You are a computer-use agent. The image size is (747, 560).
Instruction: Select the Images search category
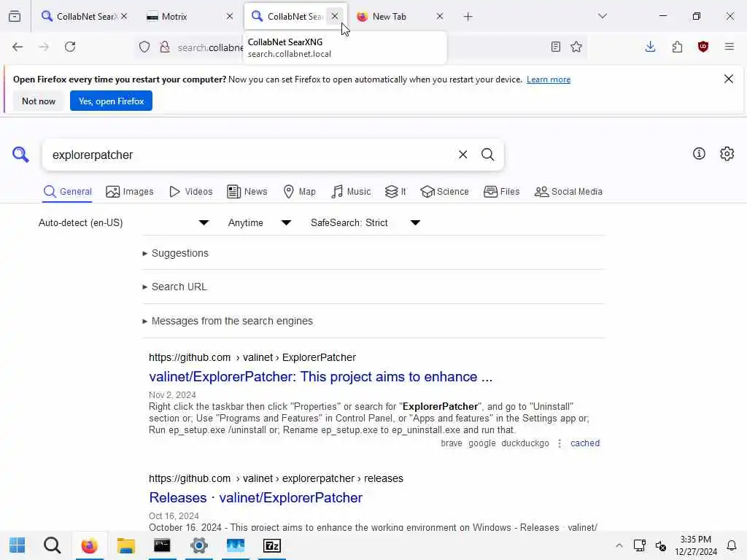(x=130, y=192)
